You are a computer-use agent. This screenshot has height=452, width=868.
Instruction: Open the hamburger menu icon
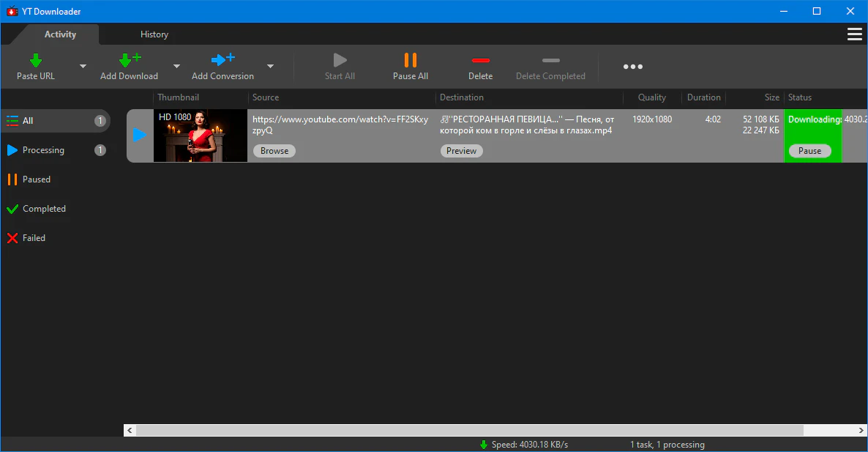(854, 34)
